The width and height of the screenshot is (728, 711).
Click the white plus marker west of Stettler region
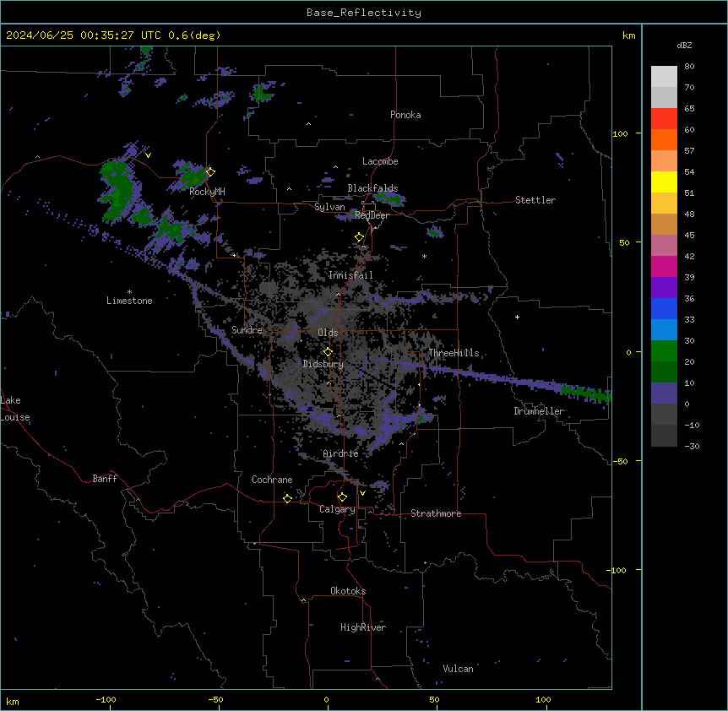coord(517,317)
